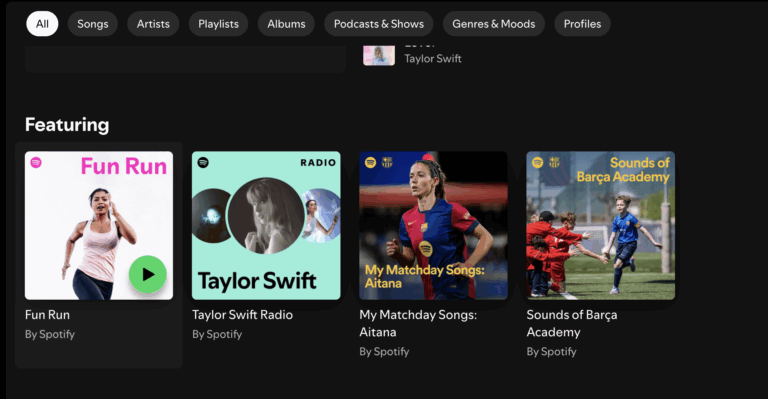The height and width of the screenshot is (399, 768).
Task: Filter results by Artists
Action: point(153,24)
